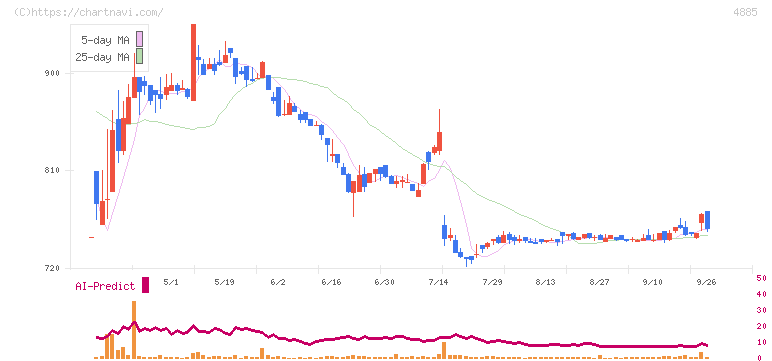Click the 25-day MA green legend swatch
The width and height of the screenshot is (772, 361).
(139, 56)
